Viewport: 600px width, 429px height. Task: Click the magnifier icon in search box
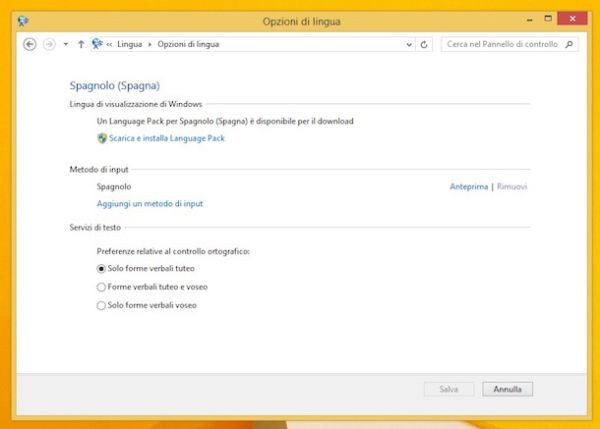569,44
